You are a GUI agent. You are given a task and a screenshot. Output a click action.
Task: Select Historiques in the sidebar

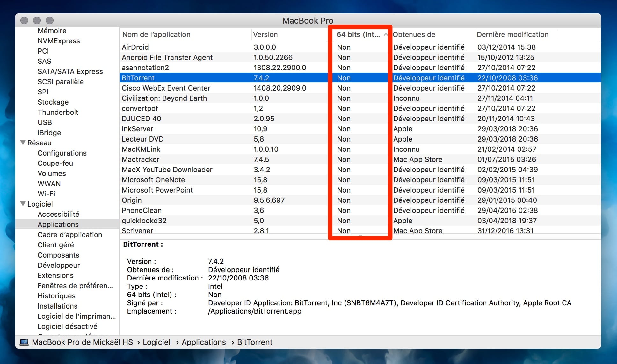click(x=56, y=296)
